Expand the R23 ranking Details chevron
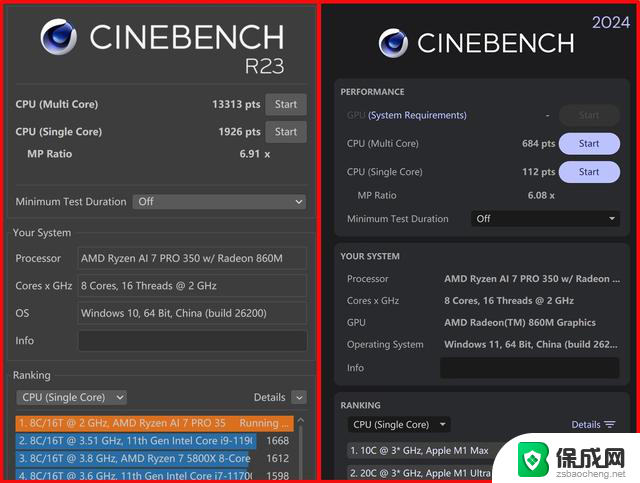The height and width of the screenshot is (483, 640). [x=299, y=398]
